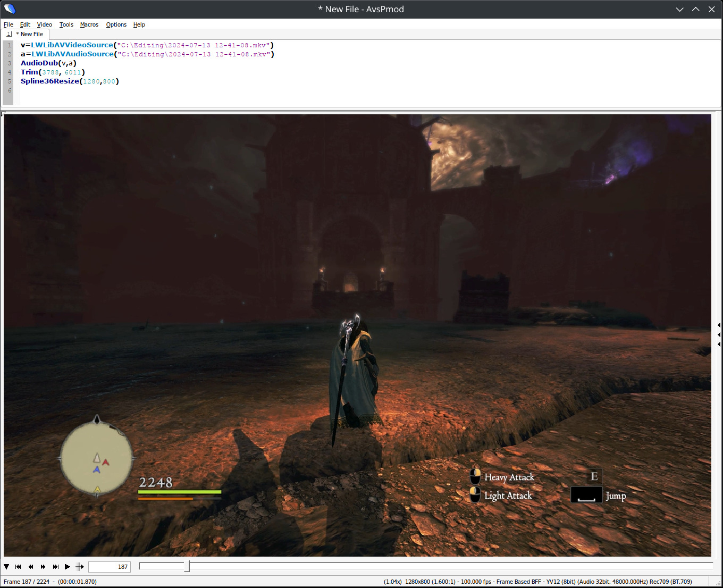Toggle video preview with the down triangle icon
The image size is (723, 588).
[6, 567]
